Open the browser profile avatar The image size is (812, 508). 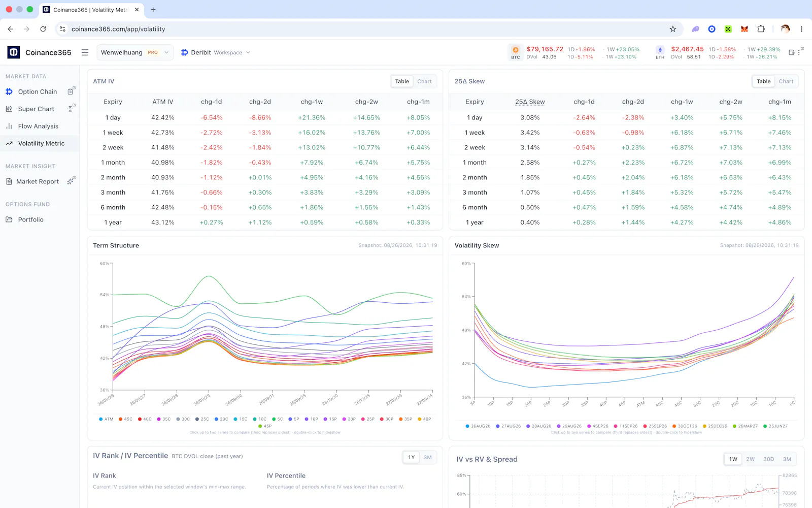click(x=785, y=29)
